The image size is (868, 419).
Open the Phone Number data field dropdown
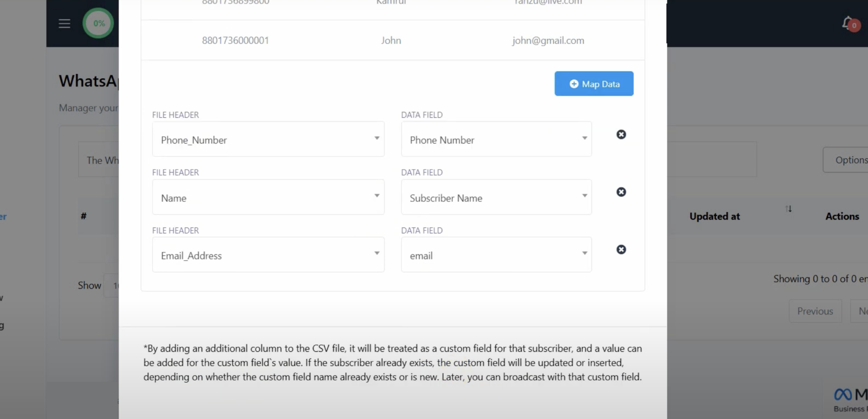pos(496,139)
